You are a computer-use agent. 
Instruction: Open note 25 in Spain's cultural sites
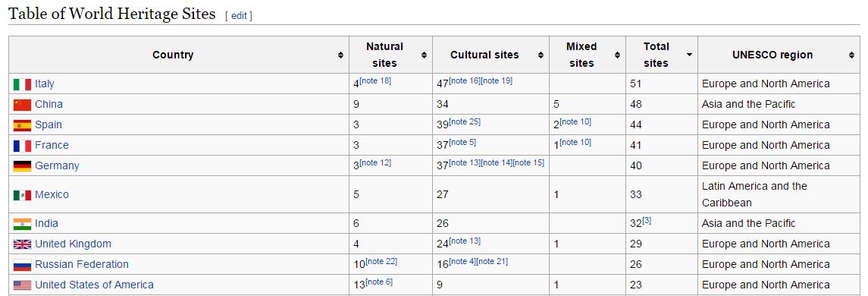[465, 122]
